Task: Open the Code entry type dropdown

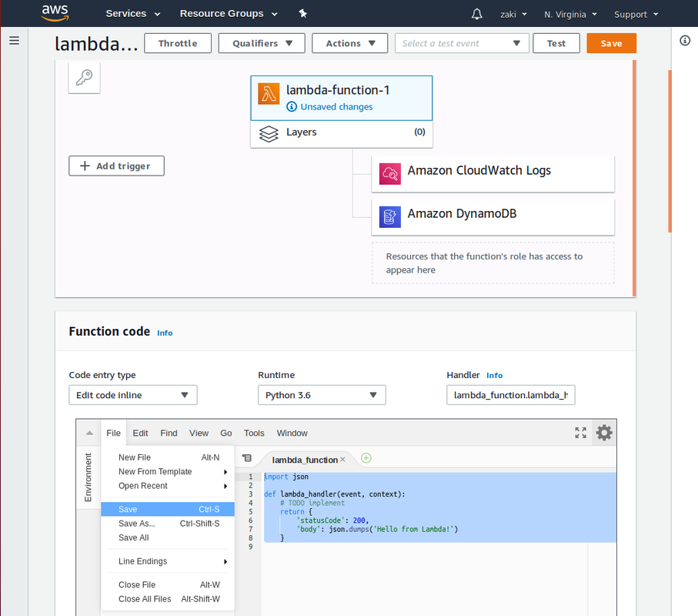Action: [x=132, y=394]
